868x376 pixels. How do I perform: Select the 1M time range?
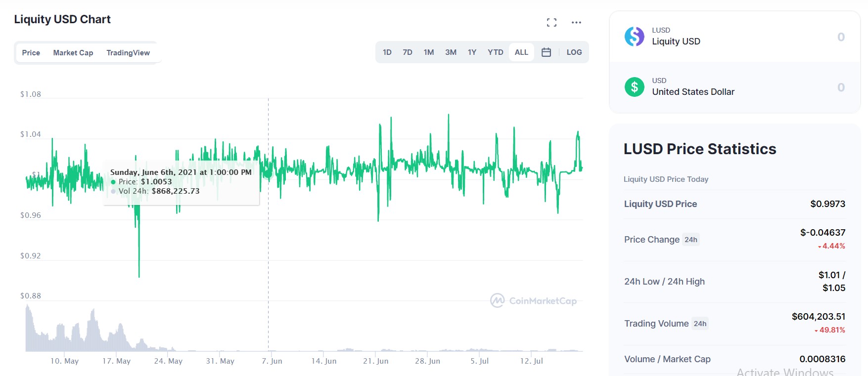pyautogui.click(x=429, y=52)
